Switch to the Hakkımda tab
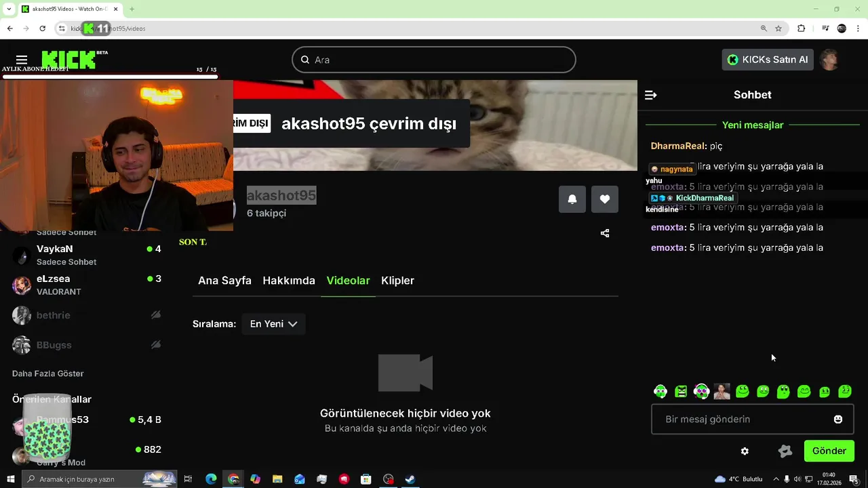 point(289,281)
